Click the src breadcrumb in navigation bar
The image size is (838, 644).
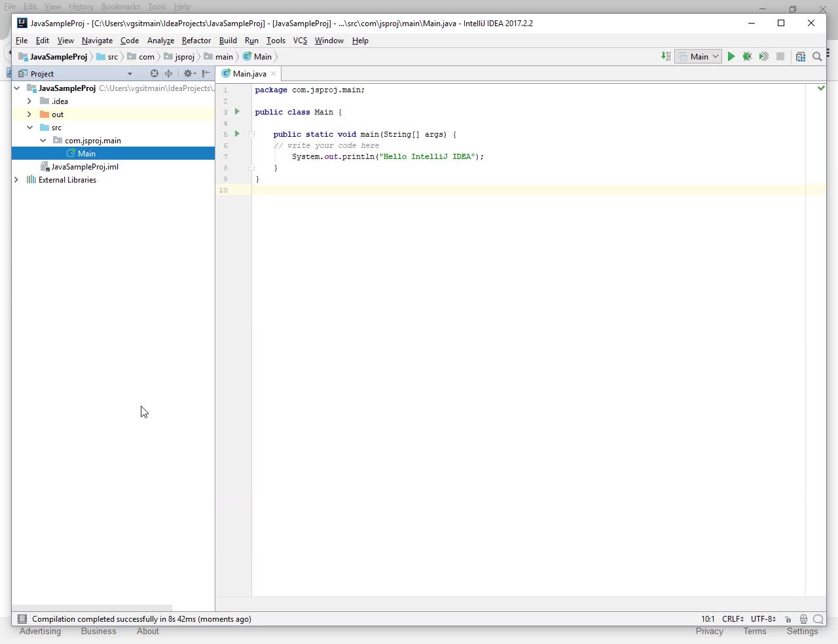click(x=107, y=57)
